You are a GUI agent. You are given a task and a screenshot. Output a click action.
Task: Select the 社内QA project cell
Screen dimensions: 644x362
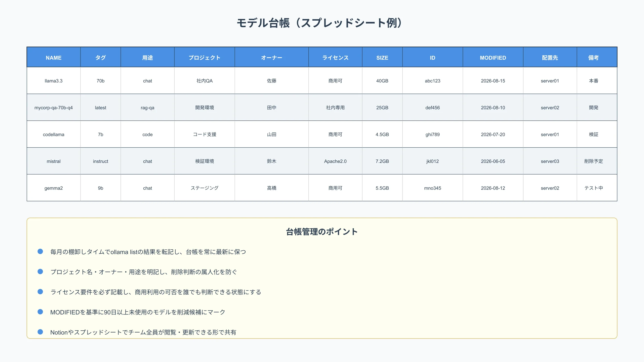click(x=205, y=81)
